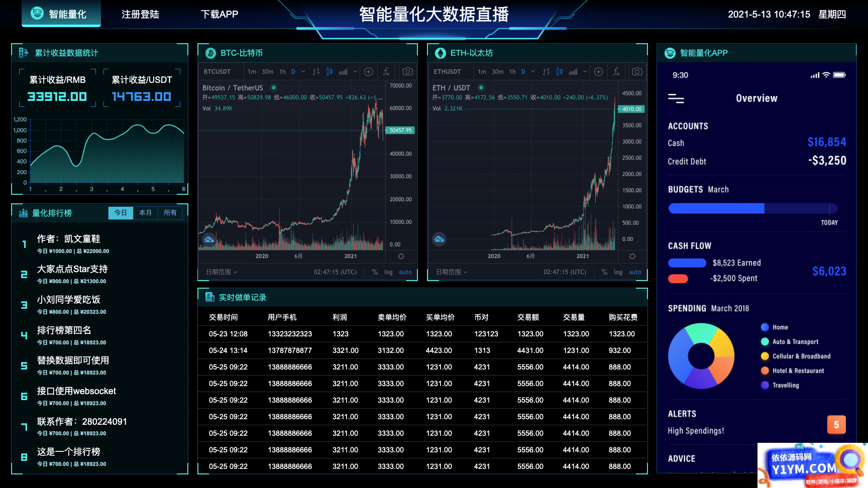Switch ranking to 本月 tab
This screenshot has width=868, height=488.
tap(146, 213)
